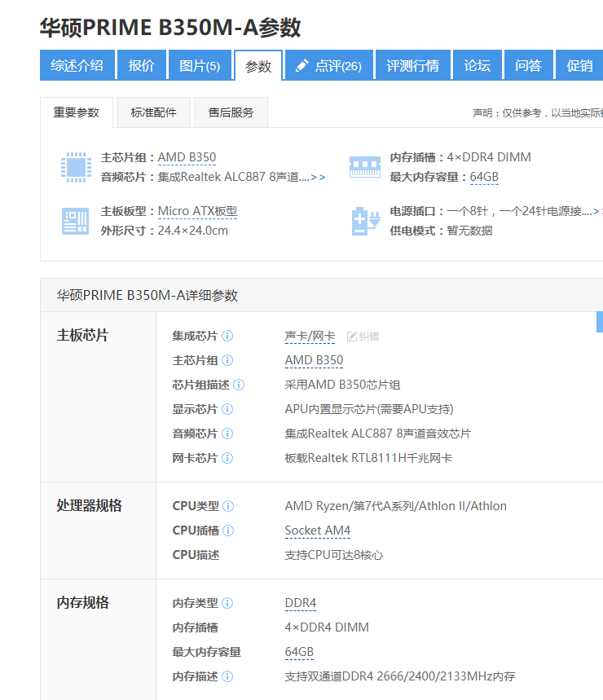Switch to 标准配件 sub-tab
This screenshot has height=700, width=603.
click(x=153, y=112)
